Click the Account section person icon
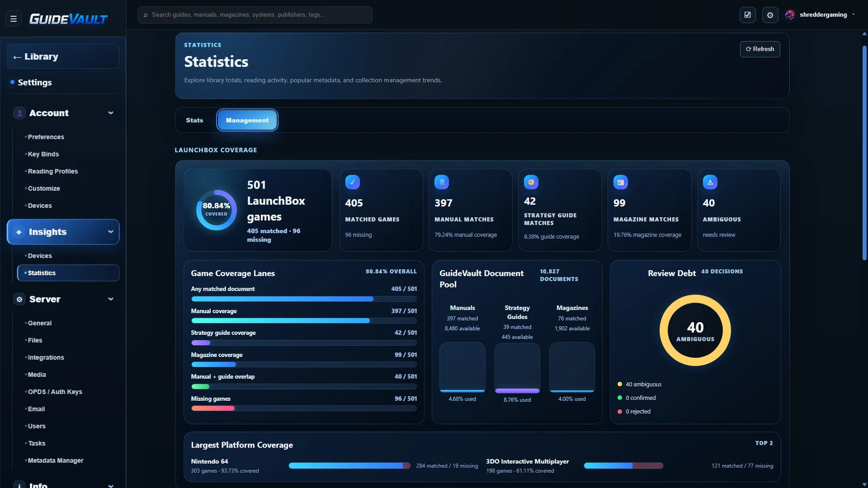This screenshot has width=868, height=488. (x=19, y=113)
